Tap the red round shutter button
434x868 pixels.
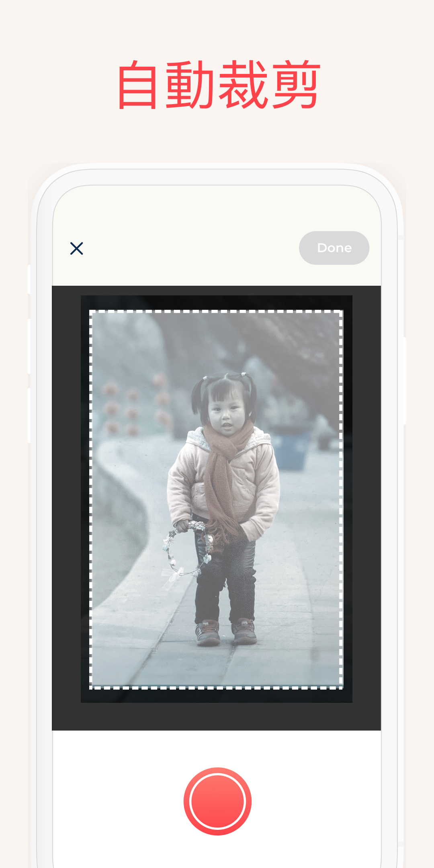pyautogui.click(x=217, y=801)
